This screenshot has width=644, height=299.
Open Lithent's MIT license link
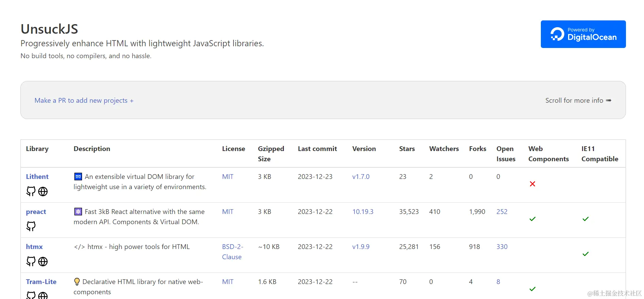(228, 177)
